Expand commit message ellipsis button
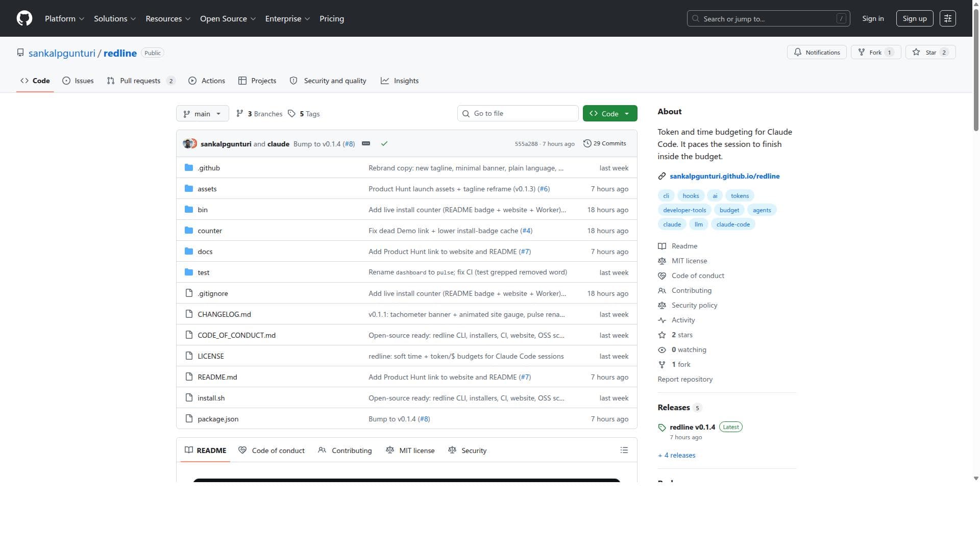Image resolution: width=980 pixels, height=551 pixels. 366,144
